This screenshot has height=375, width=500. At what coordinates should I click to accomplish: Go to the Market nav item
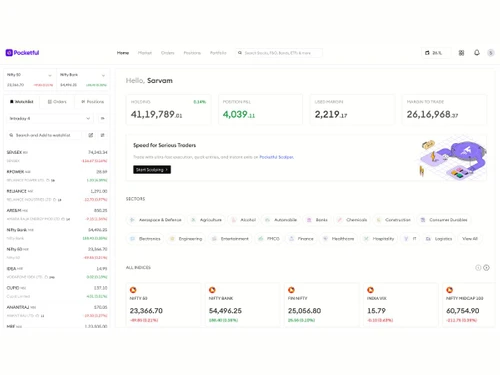pyautogui.click(x=145, y=53)
